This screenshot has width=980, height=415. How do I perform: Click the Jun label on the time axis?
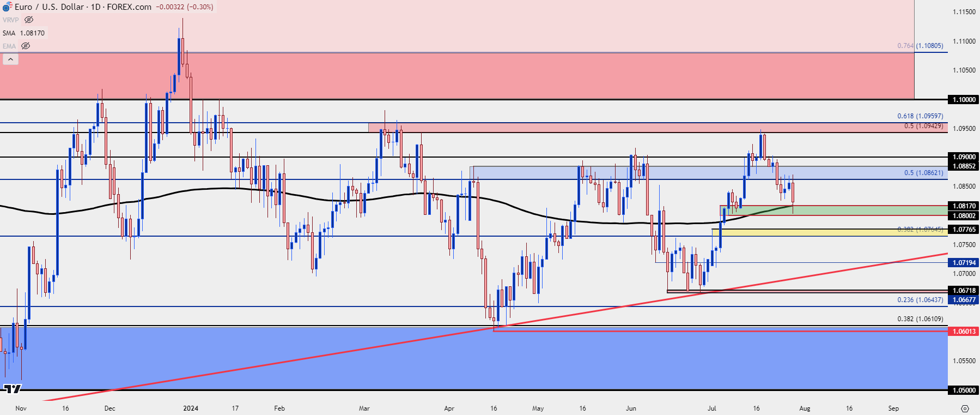pos(631,408)
